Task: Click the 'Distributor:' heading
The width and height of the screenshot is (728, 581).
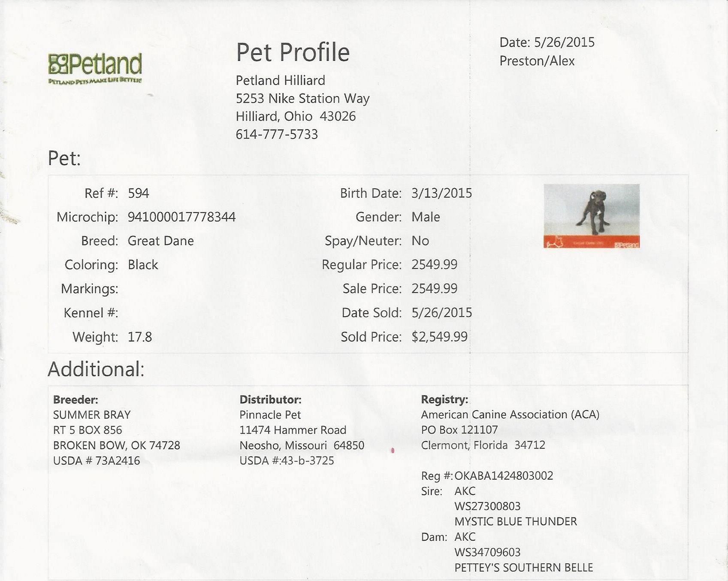Action: [270, 400]
